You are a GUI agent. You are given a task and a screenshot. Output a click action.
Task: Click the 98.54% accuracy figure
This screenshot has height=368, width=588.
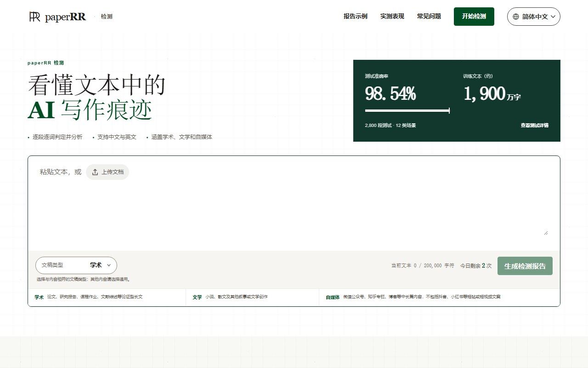[390, 93]
